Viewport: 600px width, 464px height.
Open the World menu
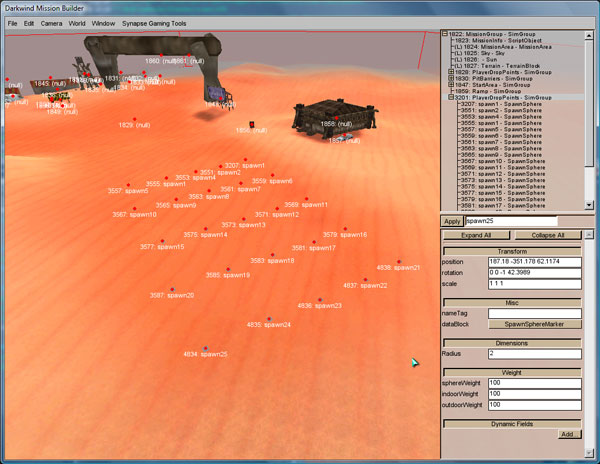77,21
